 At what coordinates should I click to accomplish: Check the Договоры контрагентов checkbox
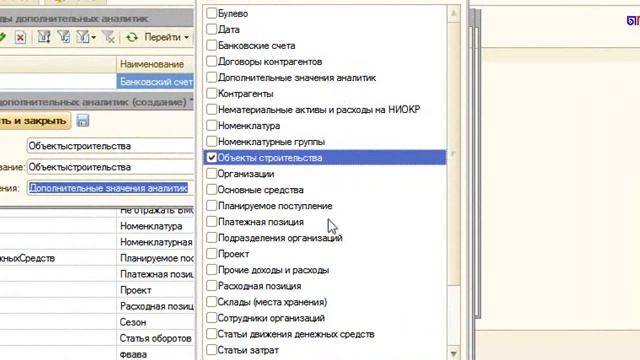[x=211, y=61]
